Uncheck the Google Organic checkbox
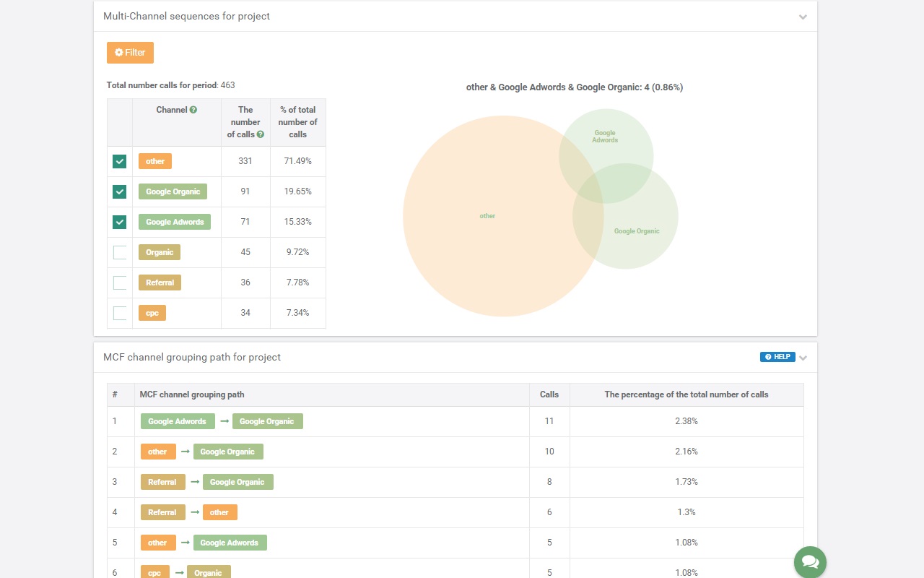Screen dimensions: 924x578 (120, 191)
